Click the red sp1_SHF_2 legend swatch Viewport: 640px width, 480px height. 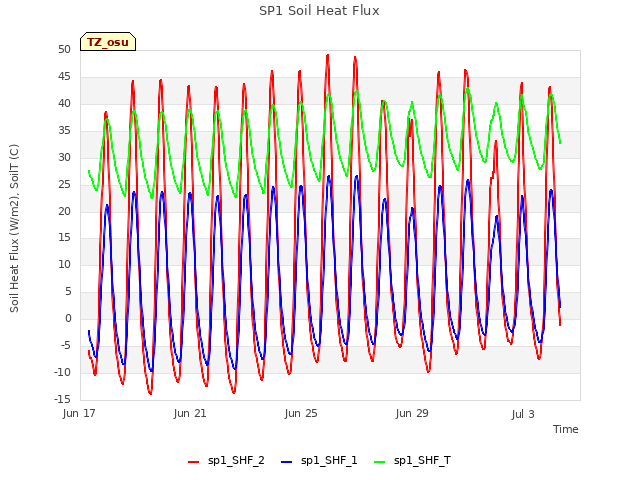[x=193, y=462]
